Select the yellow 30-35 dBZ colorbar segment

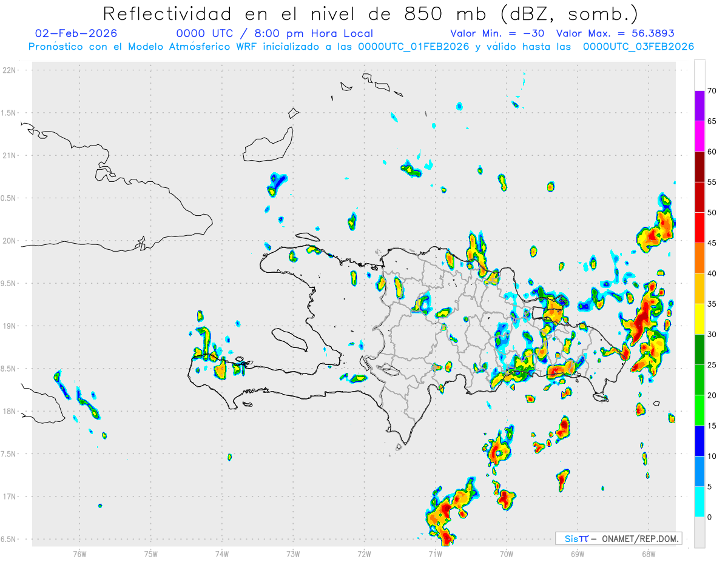[x=699, y=319]
